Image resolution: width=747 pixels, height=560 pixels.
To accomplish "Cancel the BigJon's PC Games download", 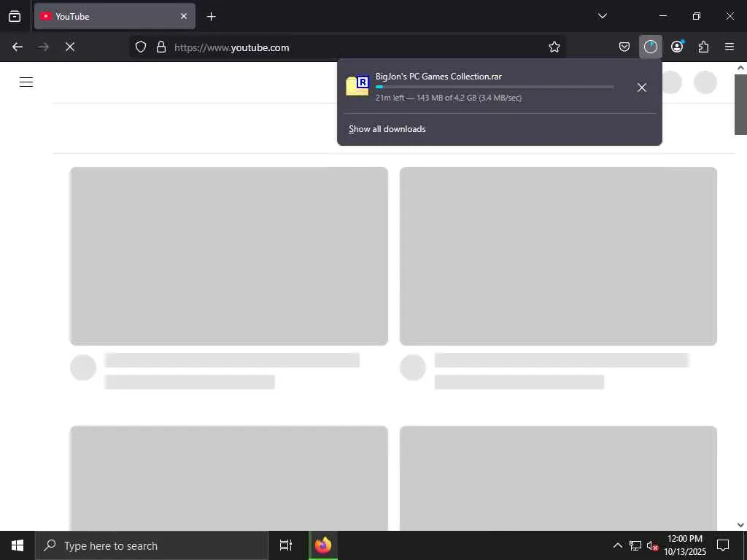I will (x=642, y=87).
